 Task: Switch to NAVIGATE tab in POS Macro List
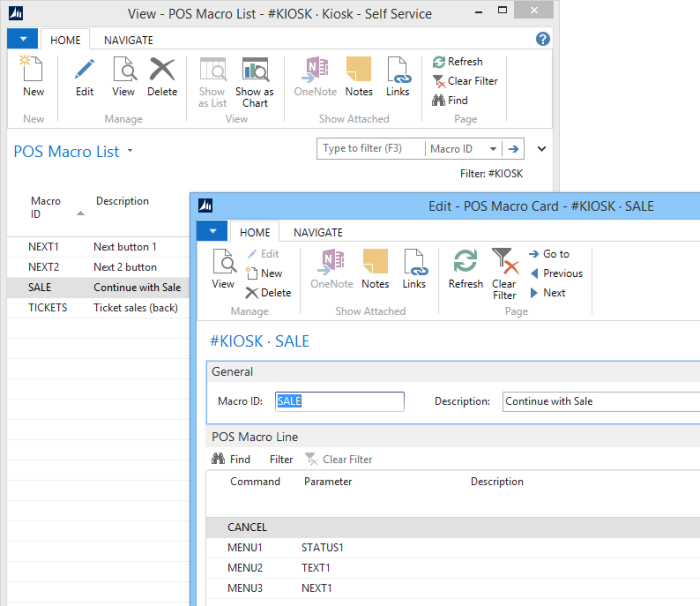click(x=128, y=40)
